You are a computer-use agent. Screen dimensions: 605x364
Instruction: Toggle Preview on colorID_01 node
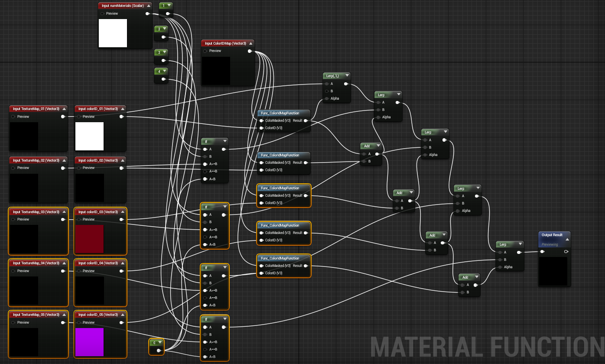(x=79, y=117)
